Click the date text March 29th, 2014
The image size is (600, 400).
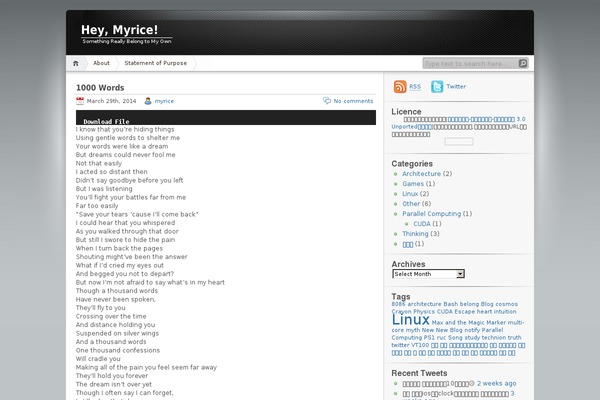[x=111, y=101]
